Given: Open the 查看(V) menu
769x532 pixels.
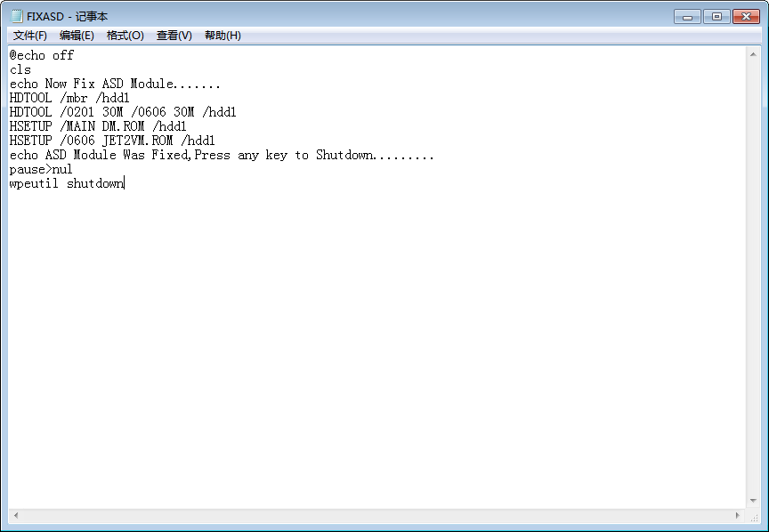Looking at the screenshot, I should pos(174,36).
